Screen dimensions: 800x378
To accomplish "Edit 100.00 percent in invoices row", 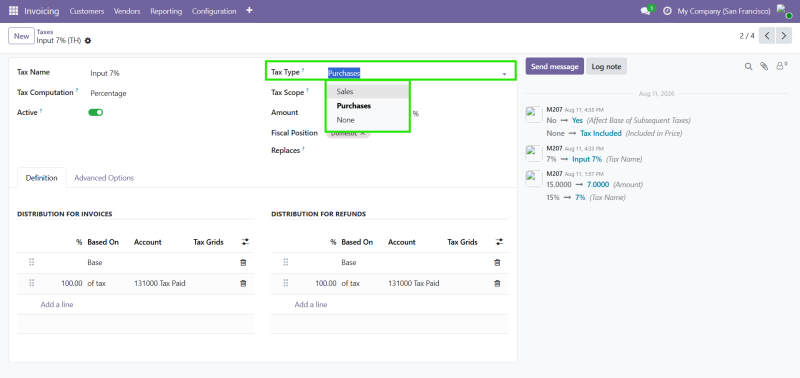I will [x=71, y=283].
